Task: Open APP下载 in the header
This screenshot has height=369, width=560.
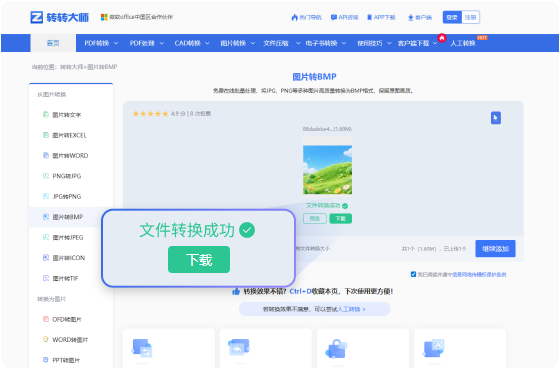Action: pyautogui.click(x=381, y=17)
